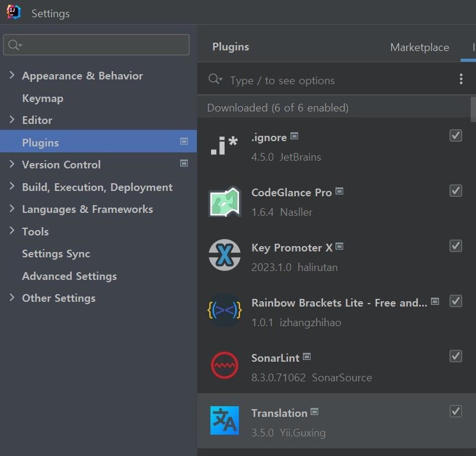The image size is (476, 456).
Task: Click the settings search magnifier icon
Action: (x=15, y=45)
